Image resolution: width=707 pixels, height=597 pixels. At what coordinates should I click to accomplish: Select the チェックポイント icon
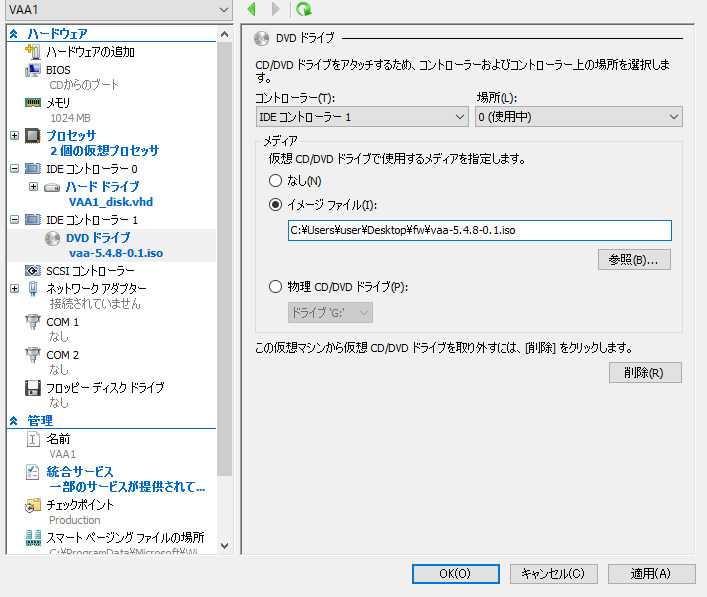(x=32, y=505)
